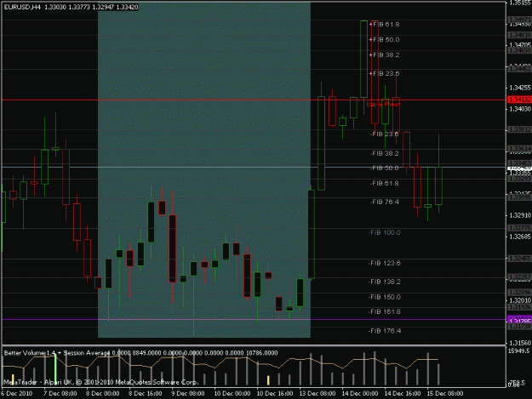The image size is (532, 399).
Task: Select the red Daily Pivot horizontal line
Action: pyautogui.click(x=254, y=100)
